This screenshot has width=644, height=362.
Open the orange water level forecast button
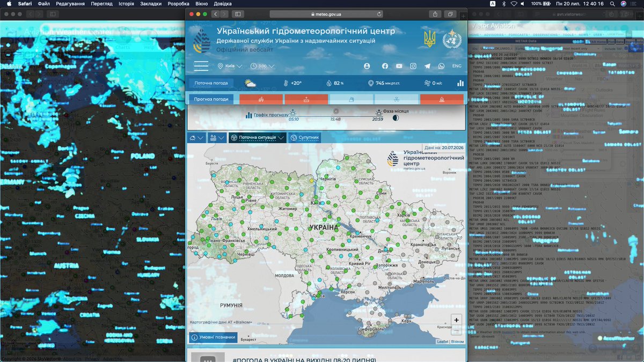click(x=306, y=99)
